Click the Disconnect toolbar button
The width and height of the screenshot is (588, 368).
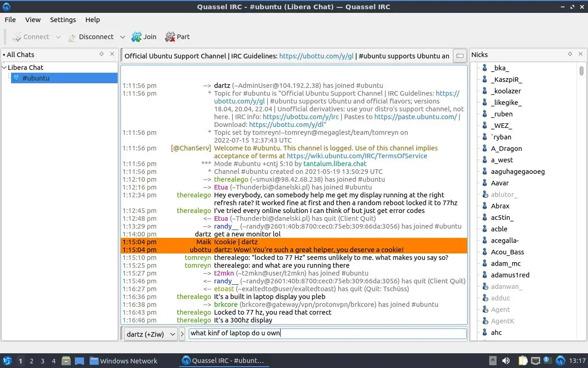tap(90, 37)
